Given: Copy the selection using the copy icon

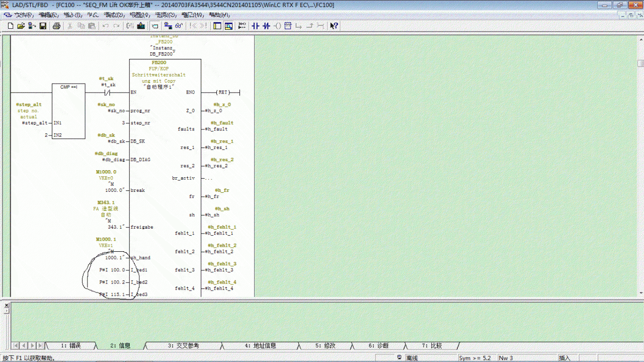Looking at the screenshot, I should [x=81, y=26].
